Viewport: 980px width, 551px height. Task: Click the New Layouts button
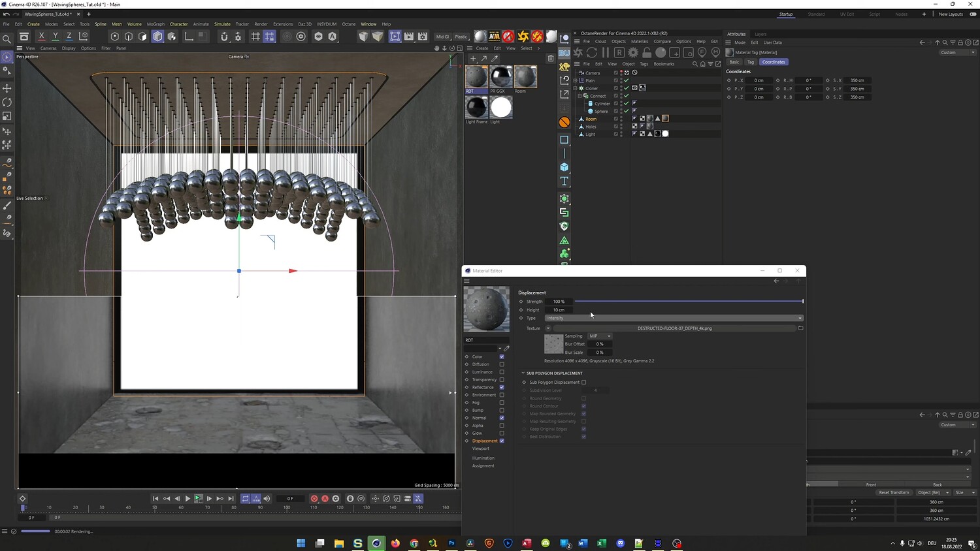point(951,14)
